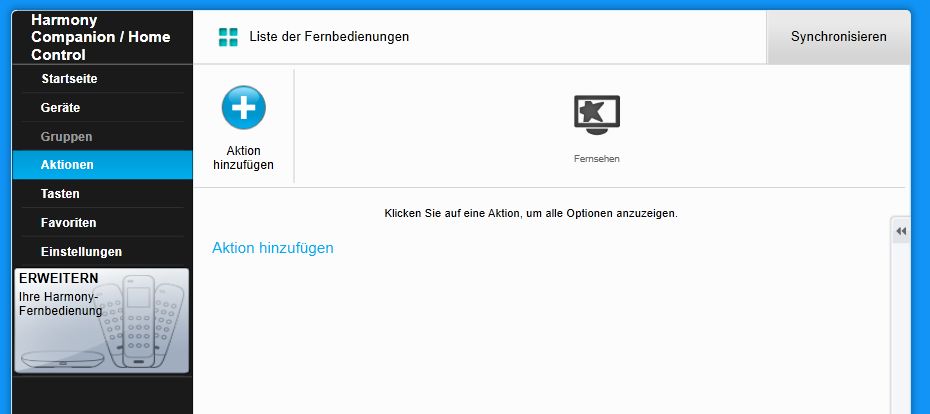The image size is (930, 414).
Task: Open Favoriten in the sidebar
Action: pos(68,222)
